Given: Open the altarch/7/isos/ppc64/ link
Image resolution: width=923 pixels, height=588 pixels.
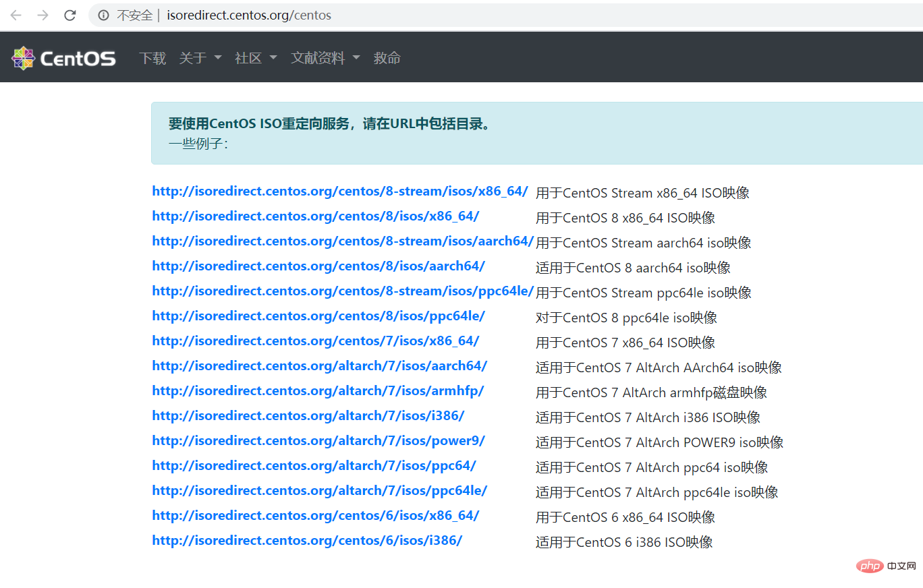Looking at the screenshot, I should coord(314,466).
